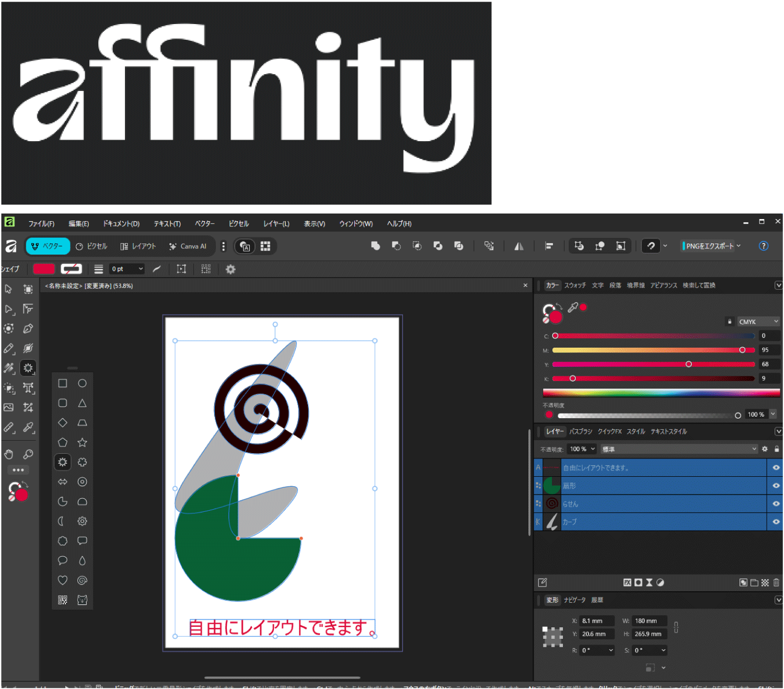Toggle visibility of the カーブ layer
The width and height of the screenshot is (784, 689).
tap(776, 522)
